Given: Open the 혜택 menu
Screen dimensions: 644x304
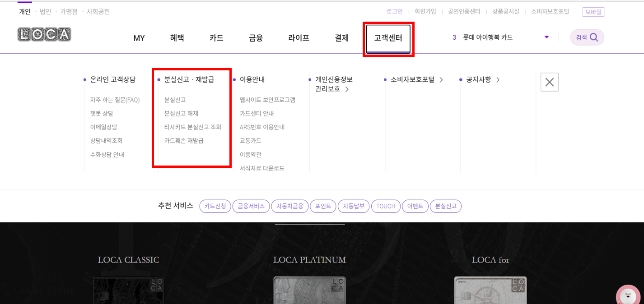Looking at the screenshot, I should [177, 38].
